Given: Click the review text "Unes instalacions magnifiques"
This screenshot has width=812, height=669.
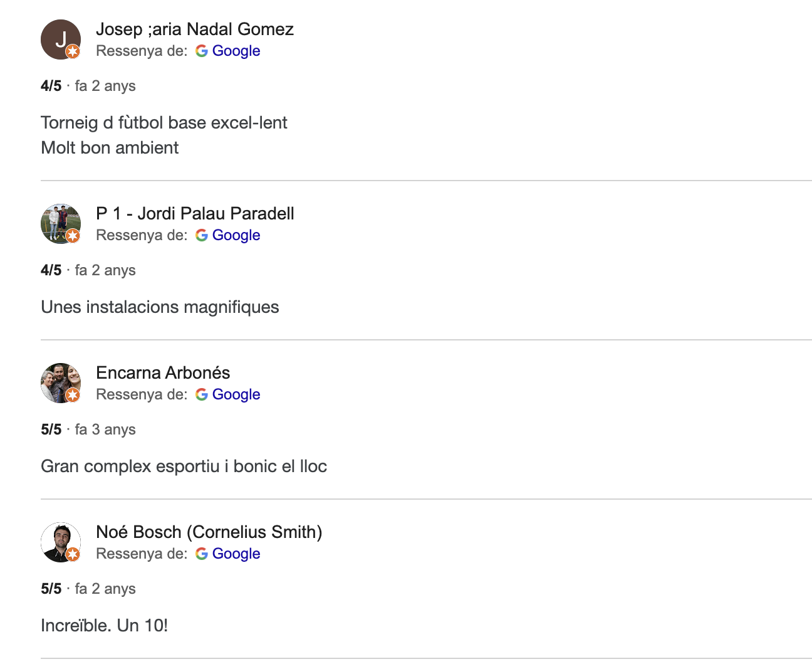Looking at the screenshot, I should pyautogui.click(x=160, y=307).
